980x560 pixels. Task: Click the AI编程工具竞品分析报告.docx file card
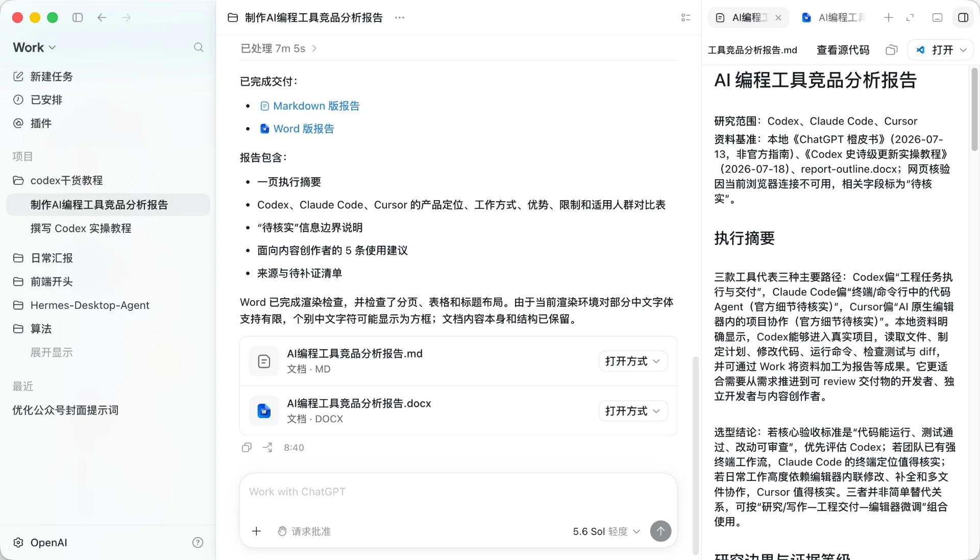(x=458, y=411)
